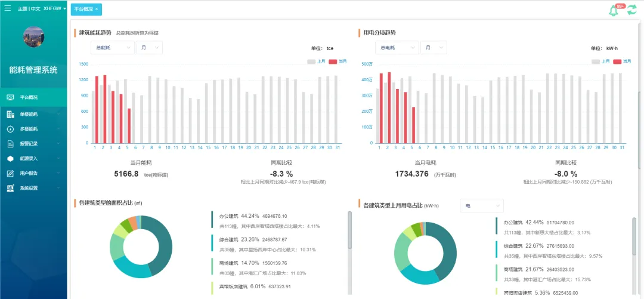The image size is (644, 299).
Task: Switch to the 平台概况 tab
Action: tap(83, 9)
